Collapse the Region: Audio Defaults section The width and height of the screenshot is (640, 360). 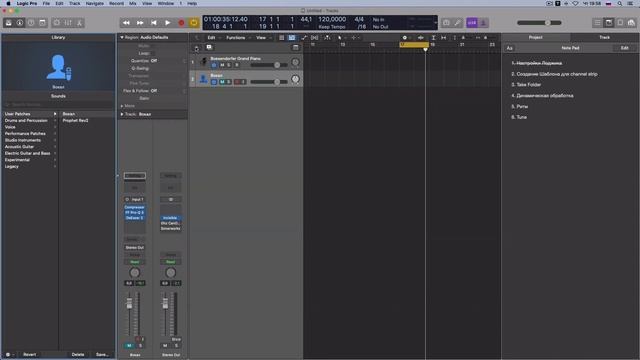122,37
